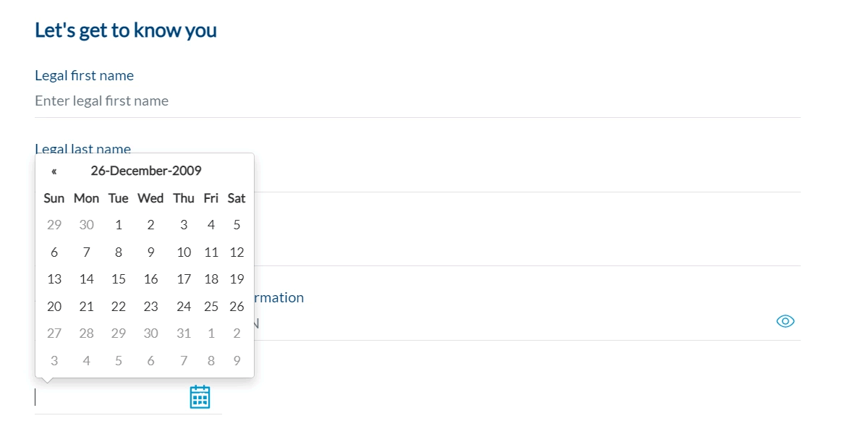Choose December 18 in the calendar grid
Image resolution: width=868 pixels, height=434 pixels.
coord(211,279)
